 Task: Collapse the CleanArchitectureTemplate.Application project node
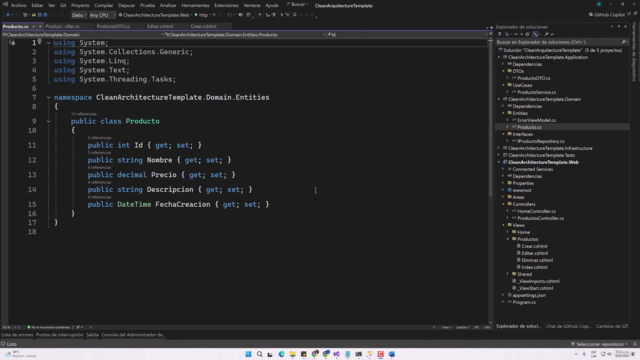499,58
